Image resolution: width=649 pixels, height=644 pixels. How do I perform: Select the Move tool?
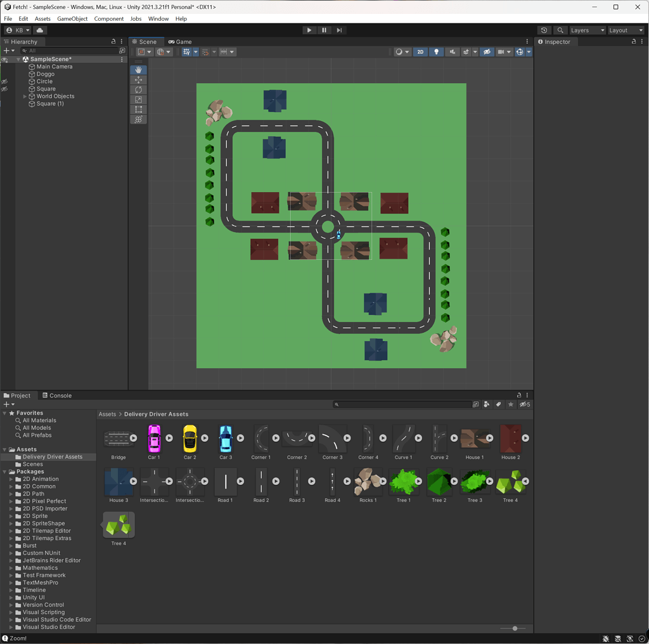point(138,80)
